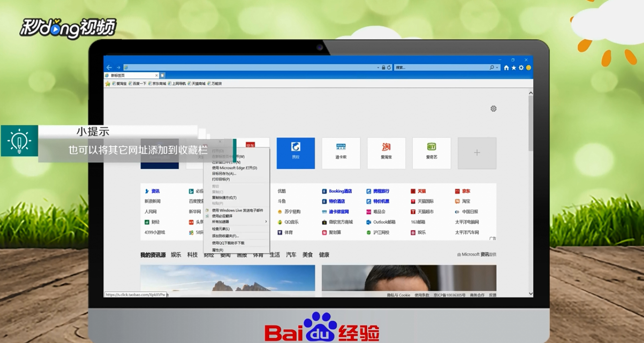Open Favorites star icon in toolbar
The width and height of the screenshot is (644, 343).
point(514,68)
